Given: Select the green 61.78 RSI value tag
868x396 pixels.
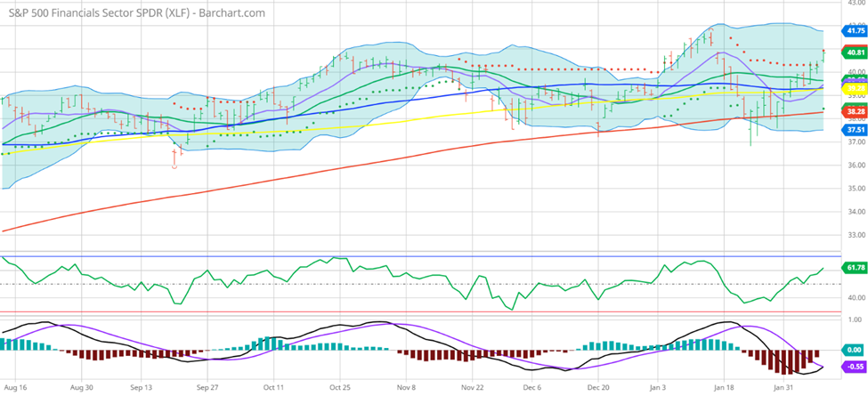Looking at the screenshot, I should point(854,268).
